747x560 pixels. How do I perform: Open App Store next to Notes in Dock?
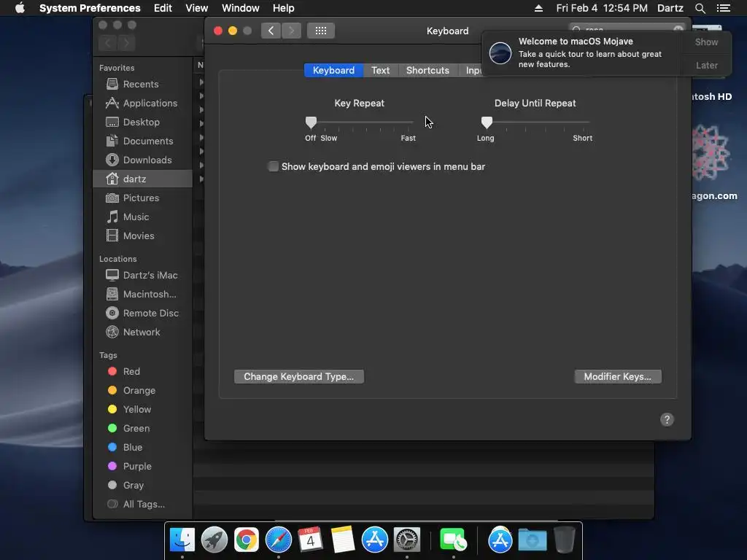click(374, 540)
